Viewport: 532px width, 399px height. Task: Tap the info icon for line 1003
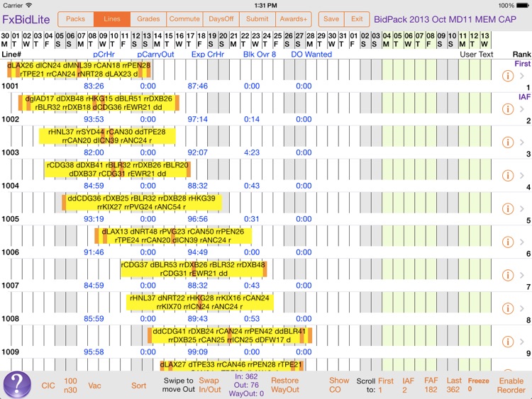coord(508,142)
